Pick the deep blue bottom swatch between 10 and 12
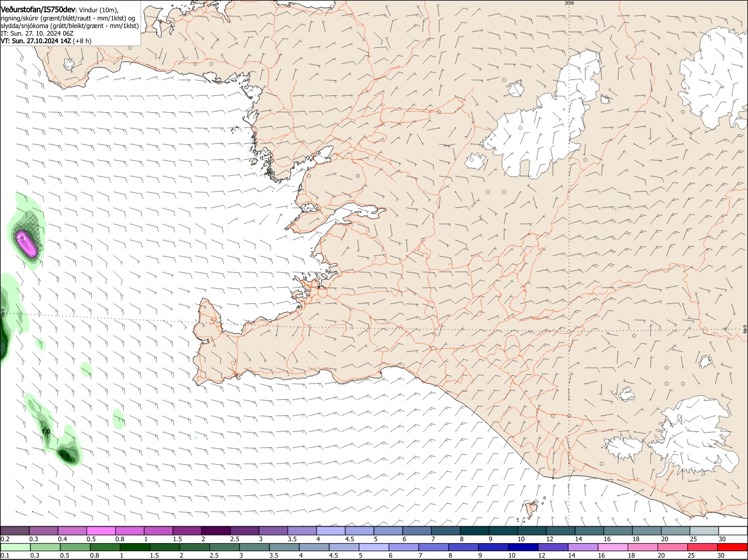The height and width of the screenshot is (560, 748). tap(524, 547)
